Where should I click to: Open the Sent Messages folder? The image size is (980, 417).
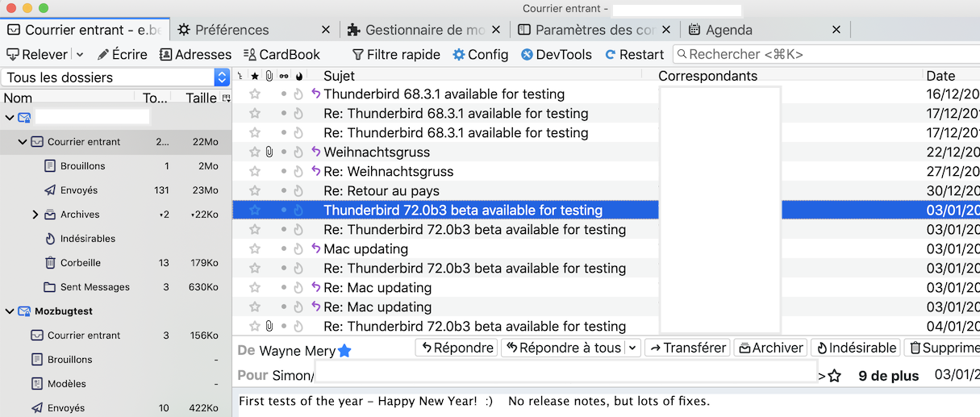116,287
